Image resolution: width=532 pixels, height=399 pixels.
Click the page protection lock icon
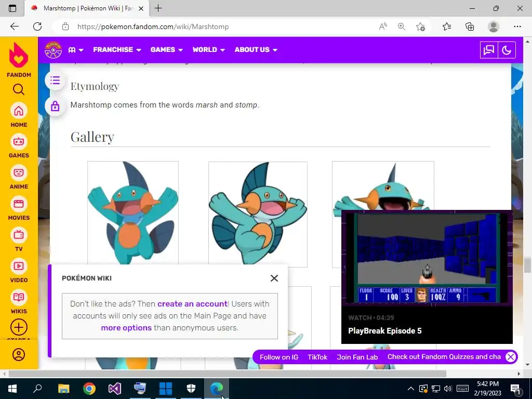click(55, 106)
